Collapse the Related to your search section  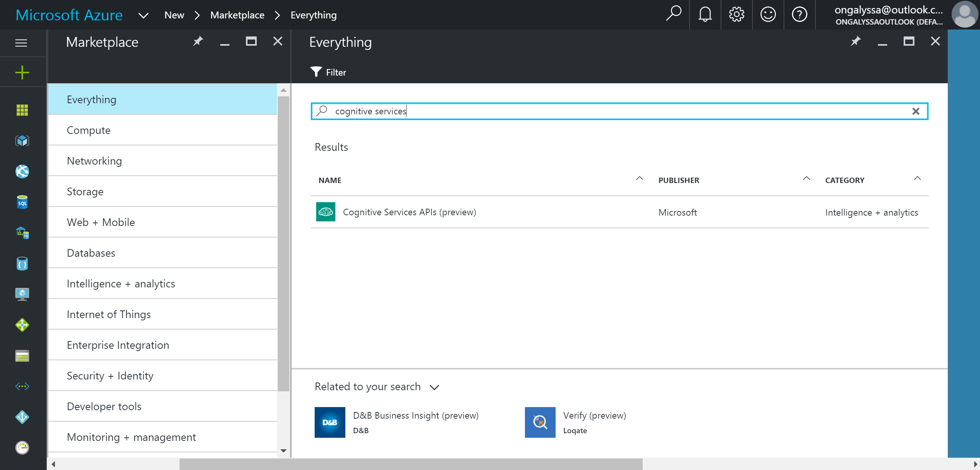point(434,387)
